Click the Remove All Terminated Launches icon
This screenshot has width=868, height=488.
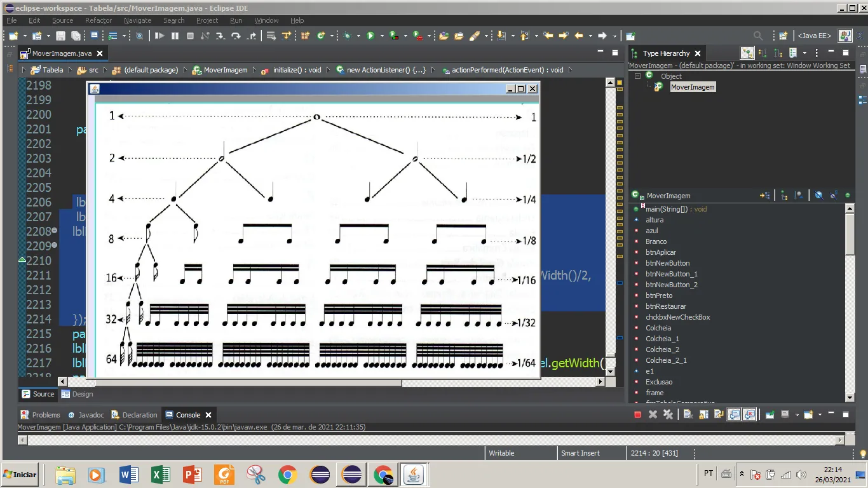pyautogui.click(x=668, y=415)
